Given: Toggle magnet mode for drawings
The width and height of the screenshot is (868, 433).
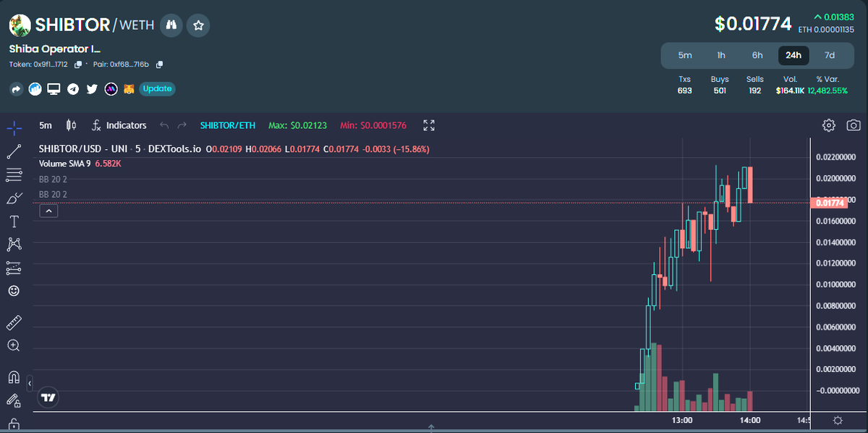Looking at the screenshot, I should (x=14, y=377).
